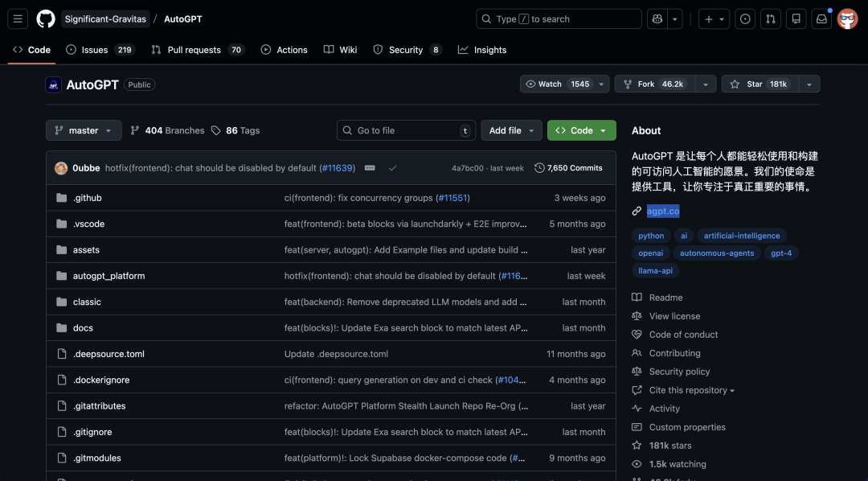The width and height of the screenshot is (868, 481).
Task: Switch to the Actions tab
Action: 284,49
